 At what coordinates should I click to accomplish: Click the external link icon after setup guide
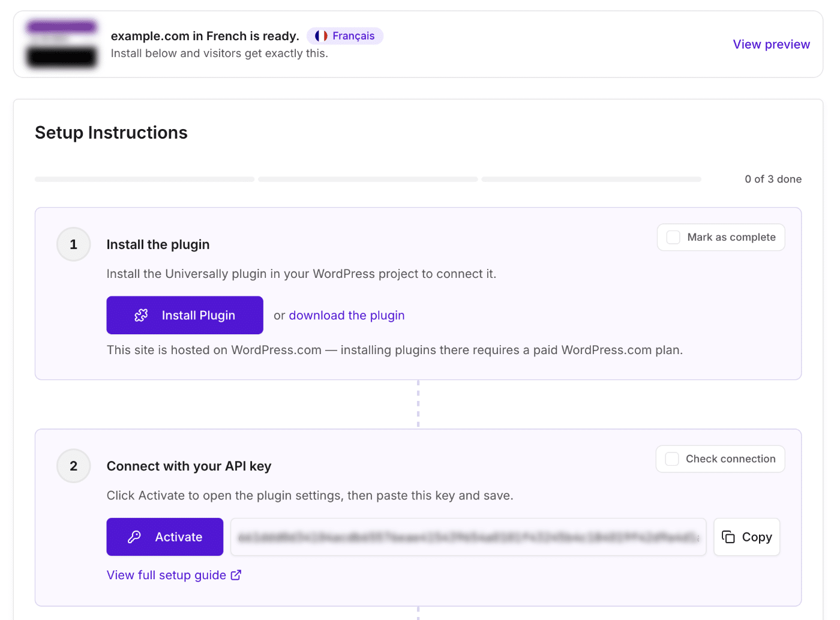pyautogui.click(x=236, y=575)
